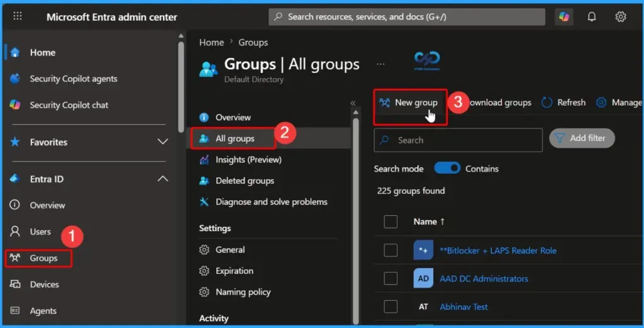Viewport: 644px width, 328px height.
Task: Click the top Search resources, services, and docs box
Action: (407, 17)
